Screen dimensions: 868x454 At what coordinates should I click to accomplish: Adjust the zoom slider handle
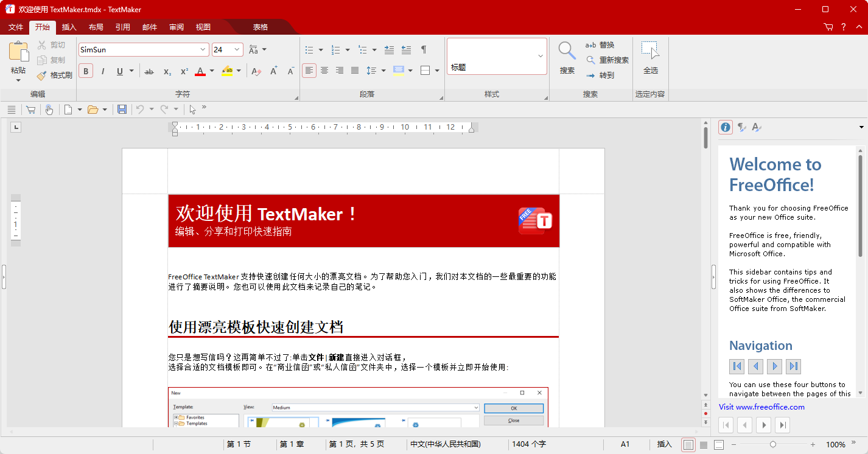coord(773,445)
